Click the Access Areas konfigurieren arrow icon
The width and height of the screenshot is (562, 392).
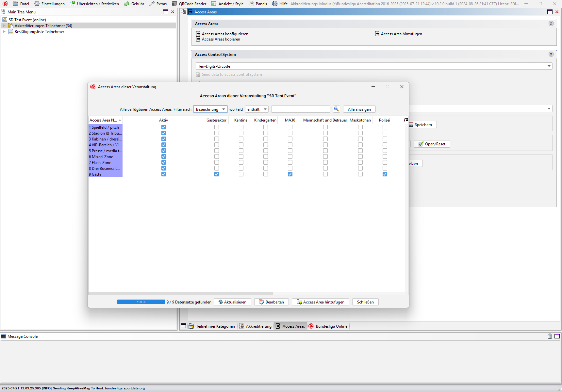point(198,34)
